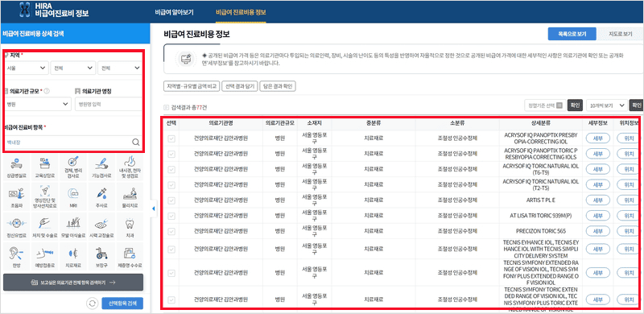The image size is (644, 314).
Task: Open 위치 location for TECNIS EYHANCE IOL row
Action: tap(629, 249)
